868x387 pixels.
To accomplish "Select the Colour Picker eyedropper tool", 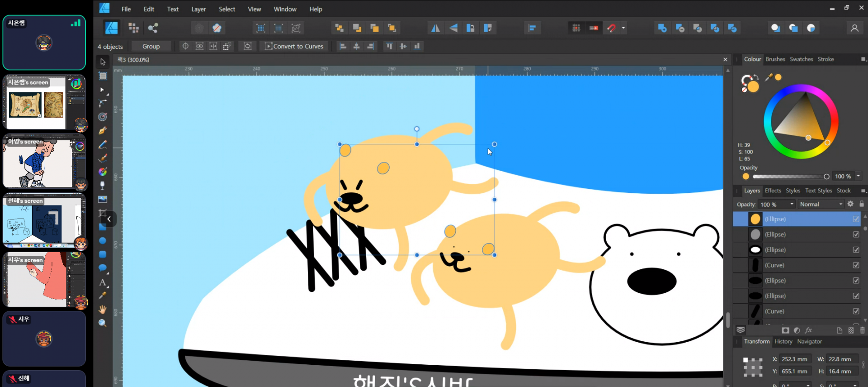I will tap(103, 296).
